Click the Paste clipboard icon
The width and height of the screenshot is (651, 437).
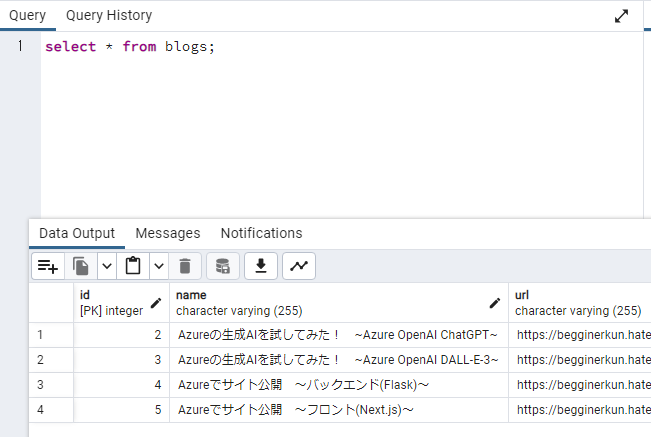click(133, 266)
